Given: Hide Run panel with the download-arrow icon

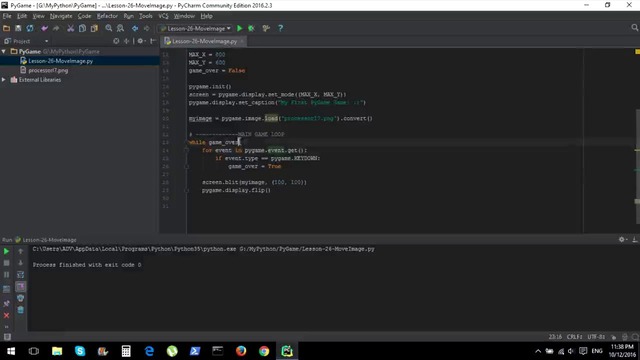Looking at the screenshot, I should pyautogui.click(x=634, y=240).
